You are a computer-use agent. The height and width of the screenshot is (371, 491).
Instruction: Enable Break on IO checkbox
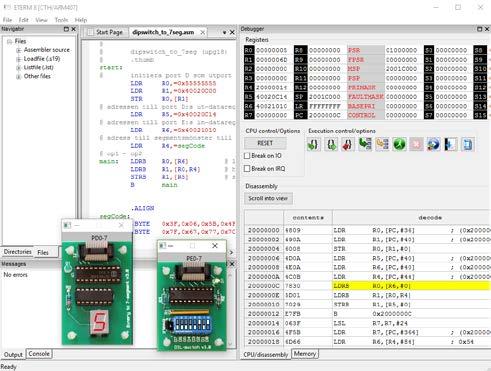click(x=247, y=156)
